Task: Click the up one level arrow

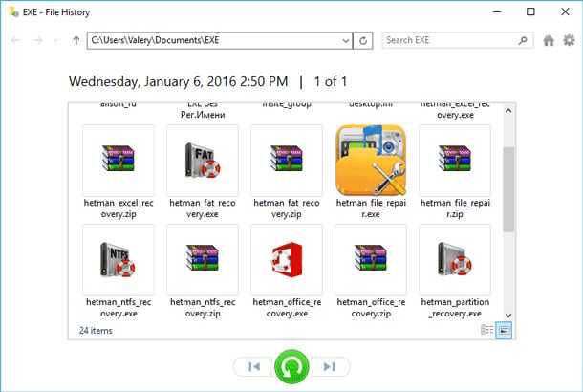Action: 76,40
